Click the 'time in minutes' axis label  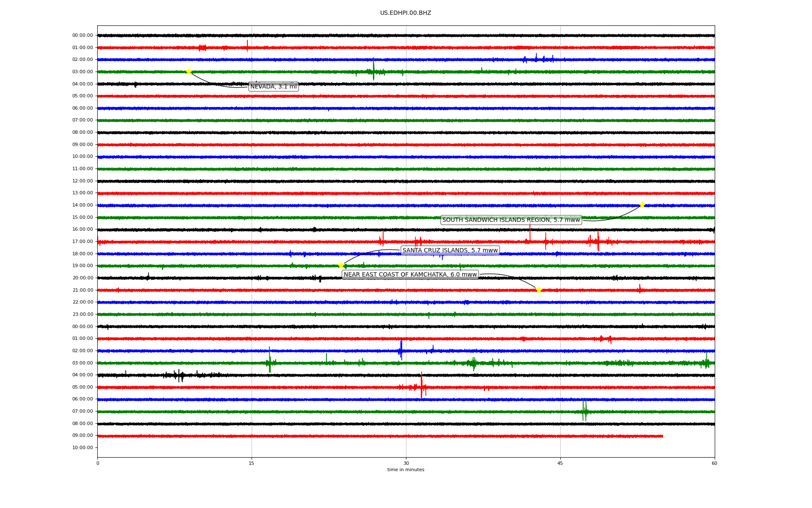[x=406, y=470]
